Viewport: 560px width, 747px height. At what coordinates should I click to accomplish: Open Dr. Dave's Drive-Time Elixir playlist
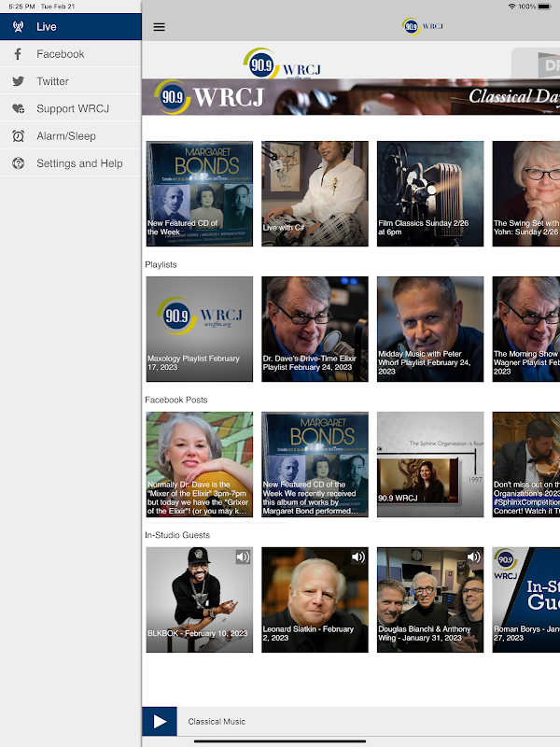coord(315,329)
